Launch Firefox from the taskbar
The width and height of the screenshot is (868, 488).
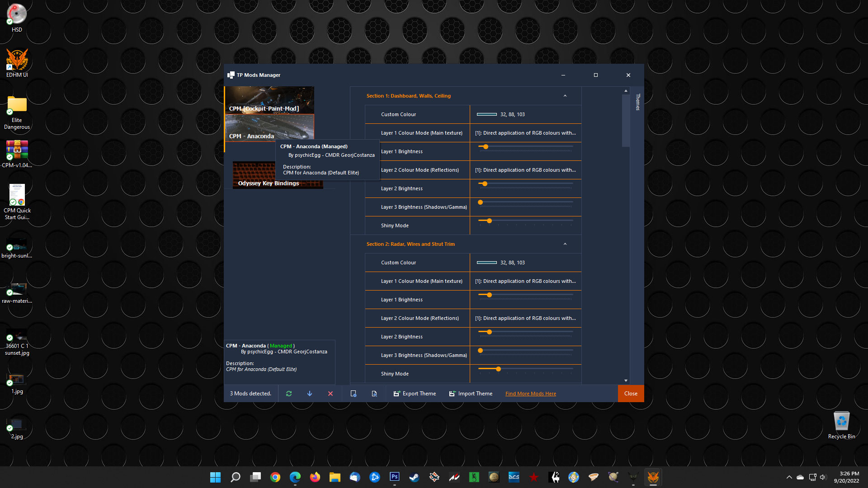coord(315,477)
